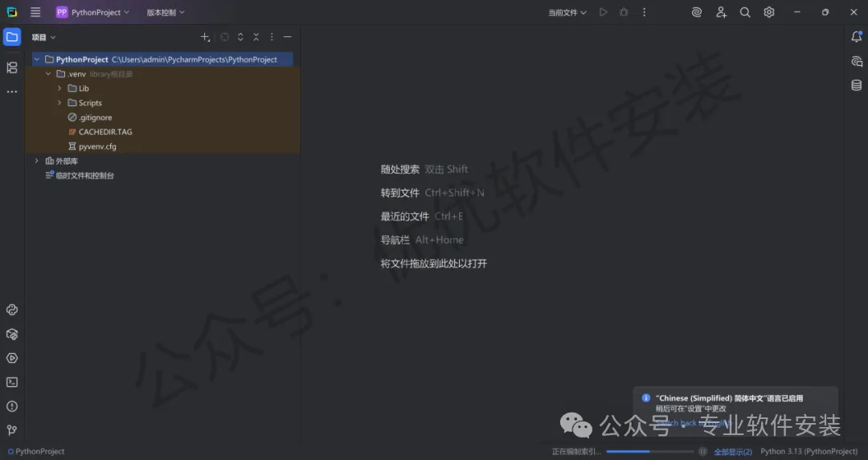Expand the Scripts folder
Viewport: 868px width, 460px height.
[59, 102]
